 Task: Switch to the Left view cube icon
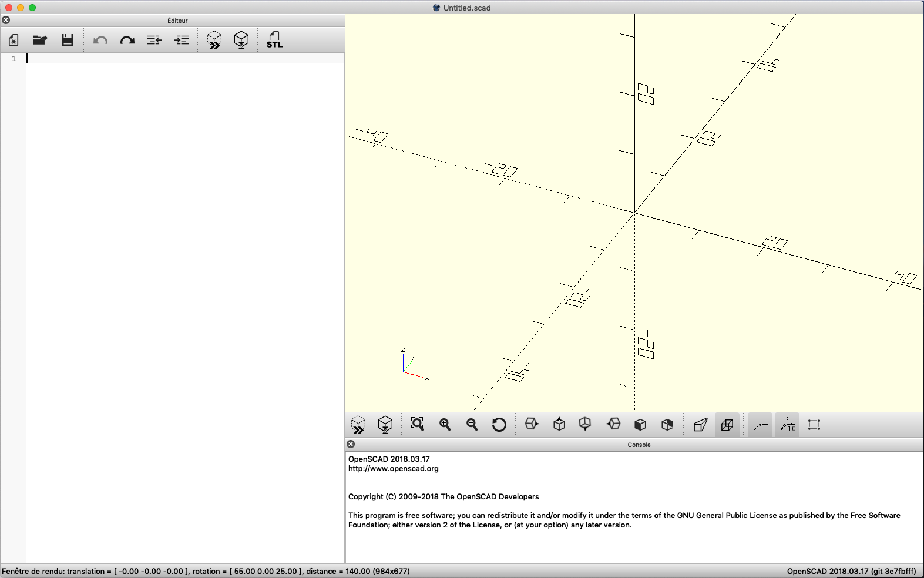point(613,424)
